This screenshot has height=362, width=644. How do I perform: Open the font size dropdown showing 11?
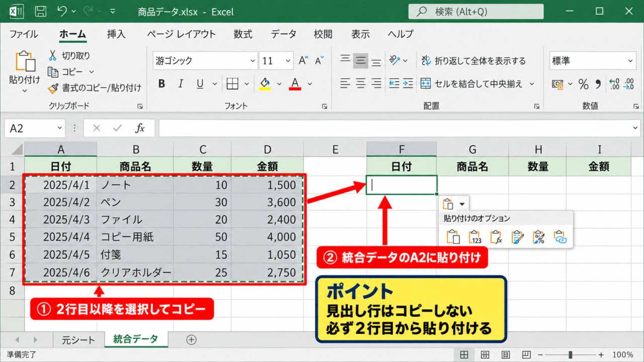[288, 61]
